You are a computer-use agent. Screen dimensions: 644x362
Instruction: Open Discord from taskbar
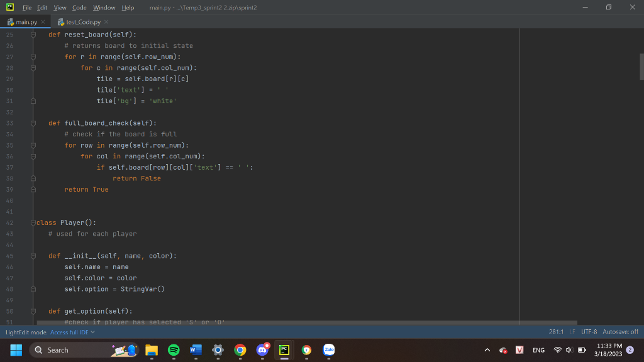[262, 350]
